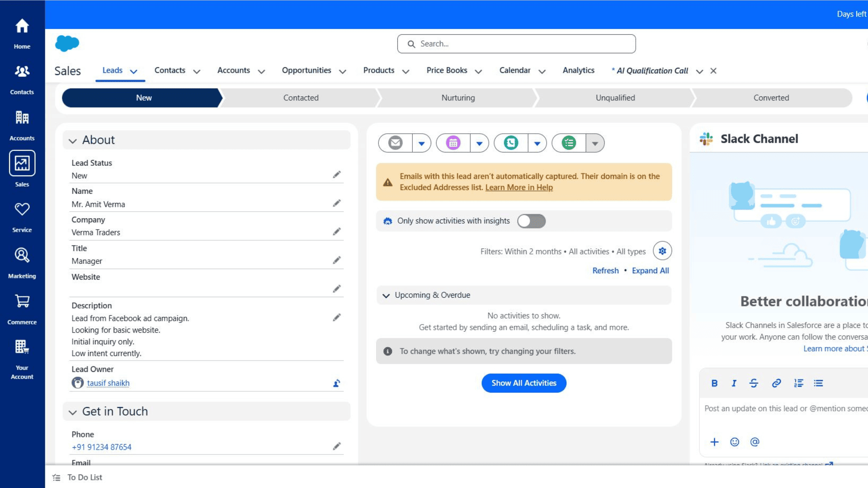Open Sales app in left sidebar
Image resolution: width=868 pixels, height=488 pixels.
[22, 169]
